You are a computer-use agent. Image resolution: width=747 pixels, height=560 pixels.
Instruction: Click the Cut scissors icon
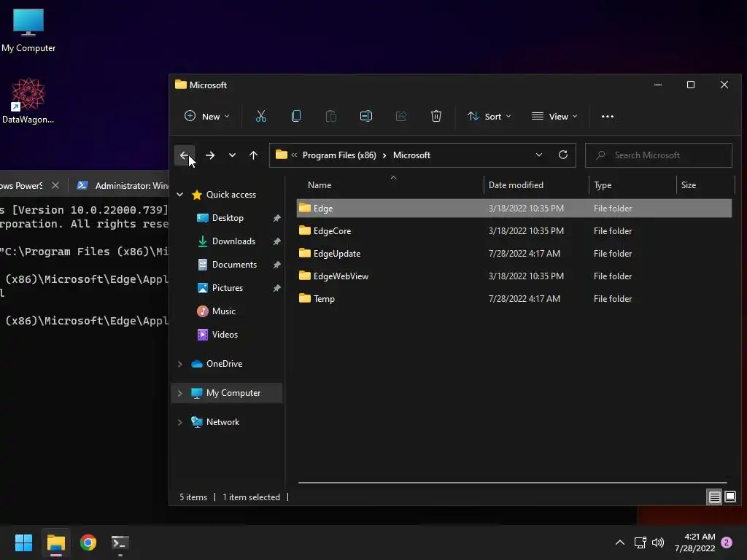coord(260,116)
